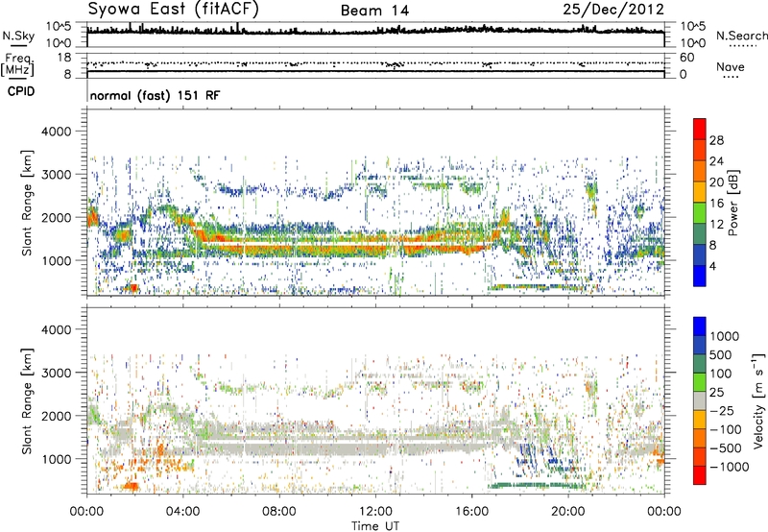768x532 pixels.
Task: Click the "Time UT" axis title
Action: tap(375, 526)
